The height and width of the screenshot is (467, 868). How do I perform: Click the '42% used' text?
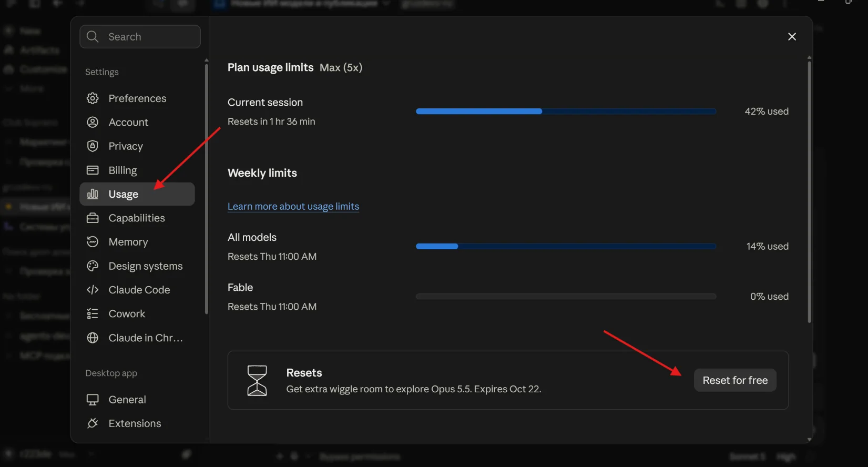coord(767,111)
